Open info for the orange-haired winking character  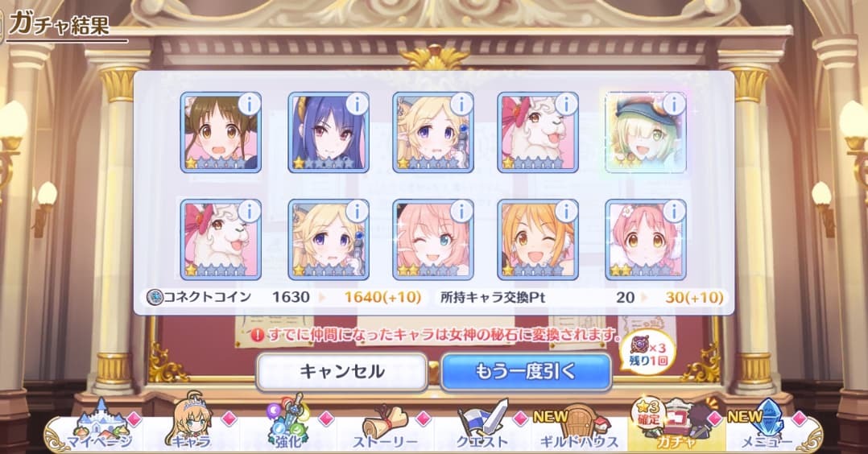coord(566,211)
